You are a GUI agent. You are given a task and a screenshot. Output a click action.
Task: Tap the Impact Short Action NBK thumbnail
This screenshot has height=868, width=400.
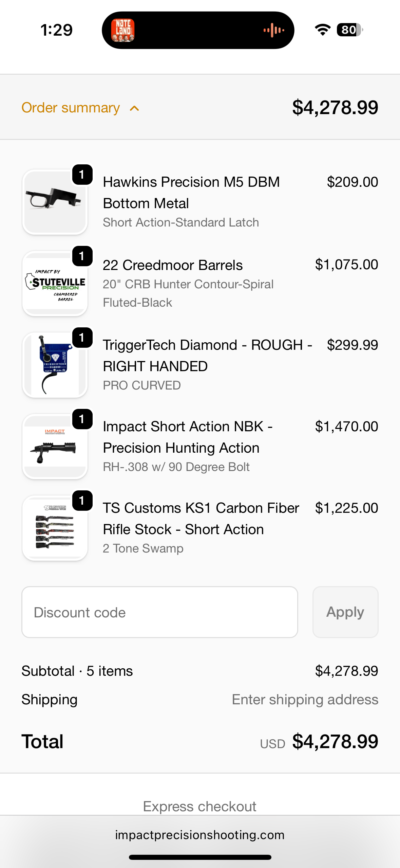point(55,447)
